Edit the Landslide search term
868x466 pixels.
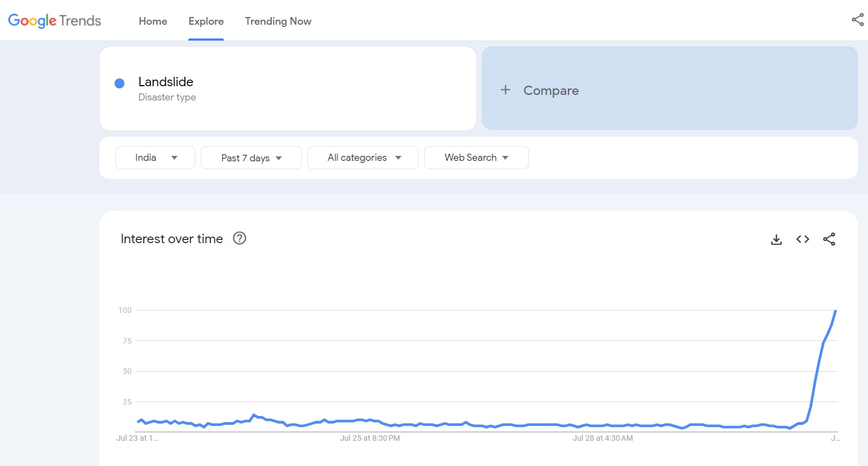(x=166, y=82)
